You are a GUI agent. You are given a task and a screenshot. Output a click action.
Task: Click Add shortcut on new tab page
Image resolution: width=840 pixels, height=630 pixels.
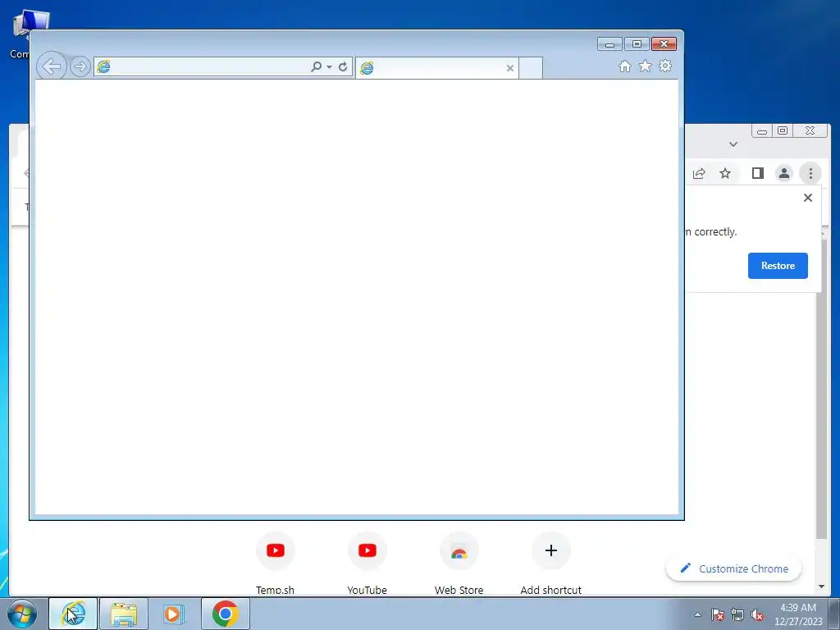pos(550,564)
